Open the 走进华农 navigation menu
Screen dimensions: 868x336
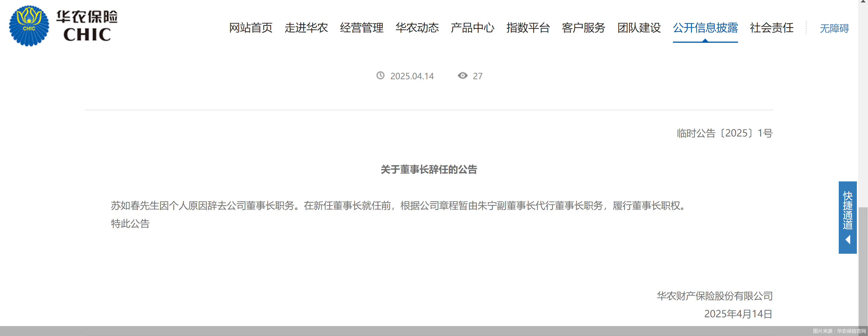pos(306,28)
